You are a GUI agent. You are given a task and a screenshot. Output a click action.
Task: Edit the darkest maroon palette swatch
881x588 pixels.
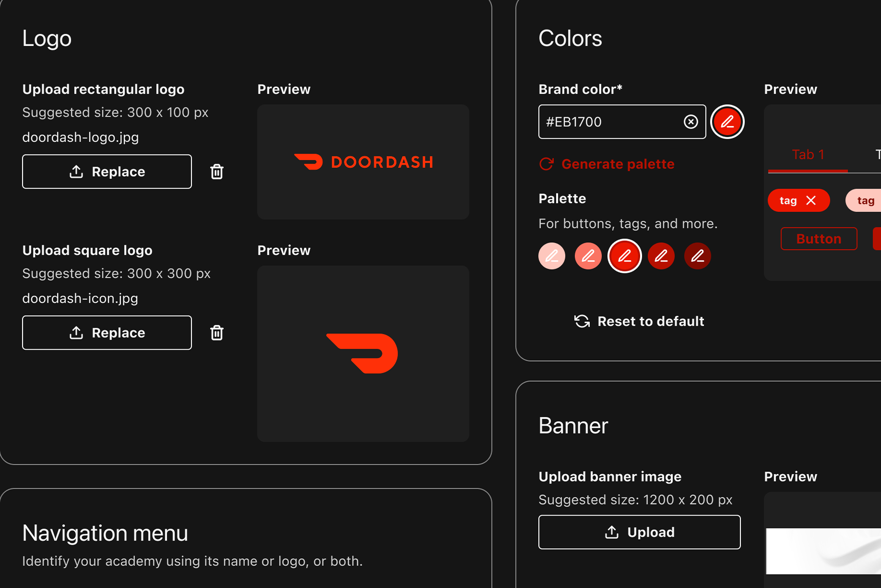click(698, 256)
